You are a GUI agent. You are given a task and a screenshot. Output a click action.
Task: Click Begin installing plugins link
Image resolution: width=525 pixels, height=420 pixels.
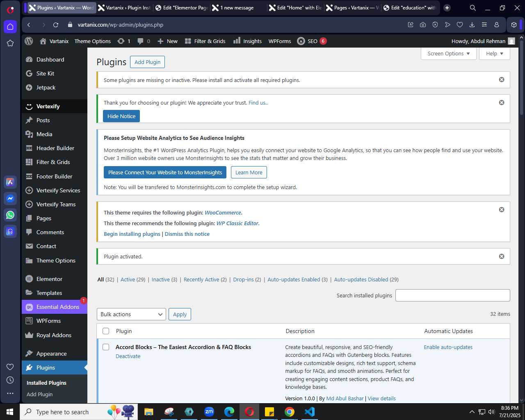click(x=132, y=234)
